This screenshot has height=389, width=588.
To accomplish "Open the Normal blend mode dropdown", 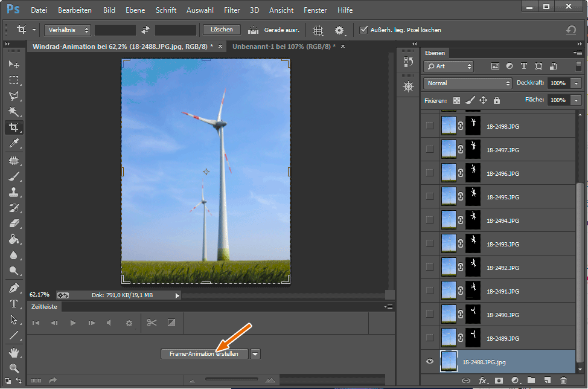I will point(467,83).
